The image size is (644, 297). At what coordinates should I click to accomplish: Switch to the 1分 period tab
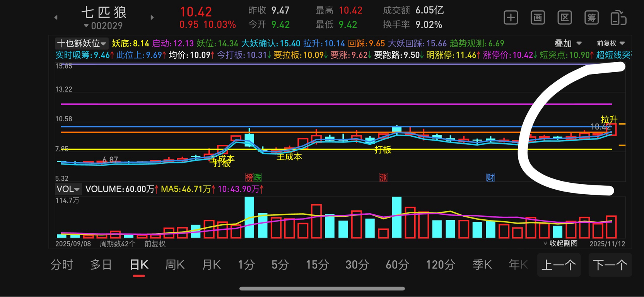pos(246,265)
